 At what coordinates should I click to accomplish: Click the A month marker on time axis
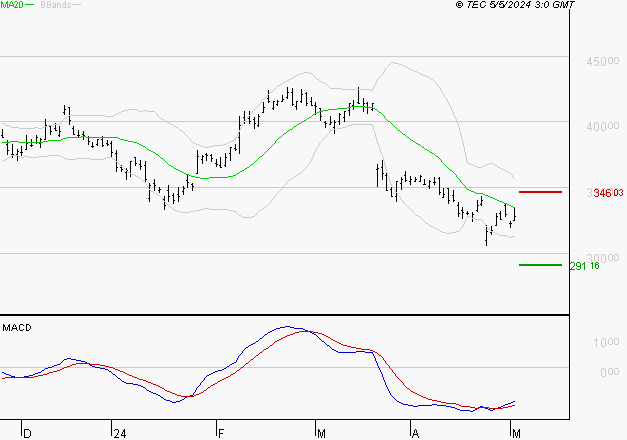click(x=415, y=434)
